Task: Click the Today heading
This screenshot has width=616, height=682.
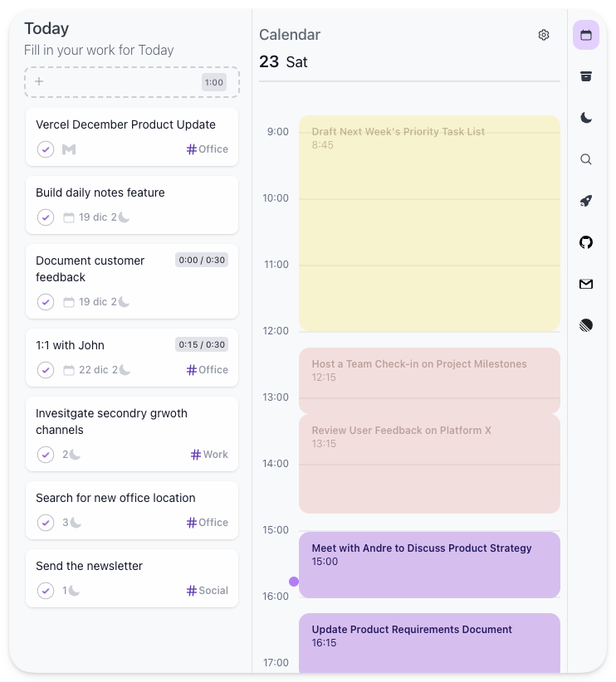Action: pyautogui.click(x=46, y=29)
